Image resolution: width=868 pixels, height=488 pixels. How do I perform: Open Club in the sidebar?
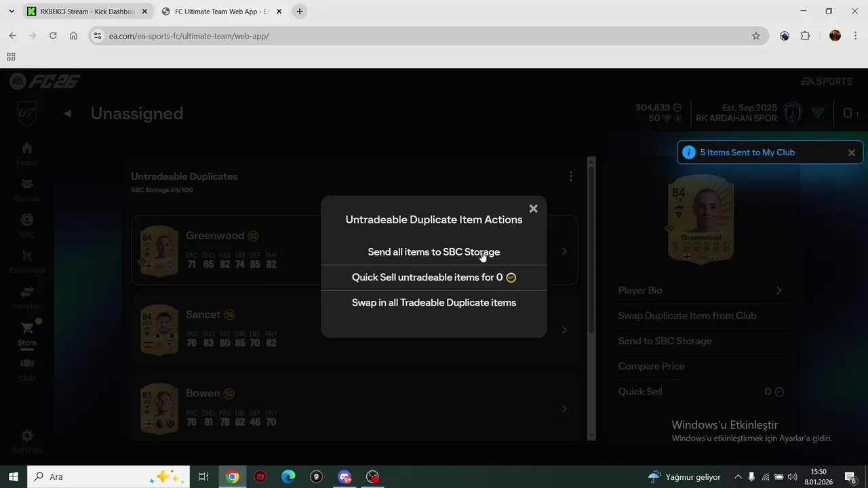click(x=27, y=369)
